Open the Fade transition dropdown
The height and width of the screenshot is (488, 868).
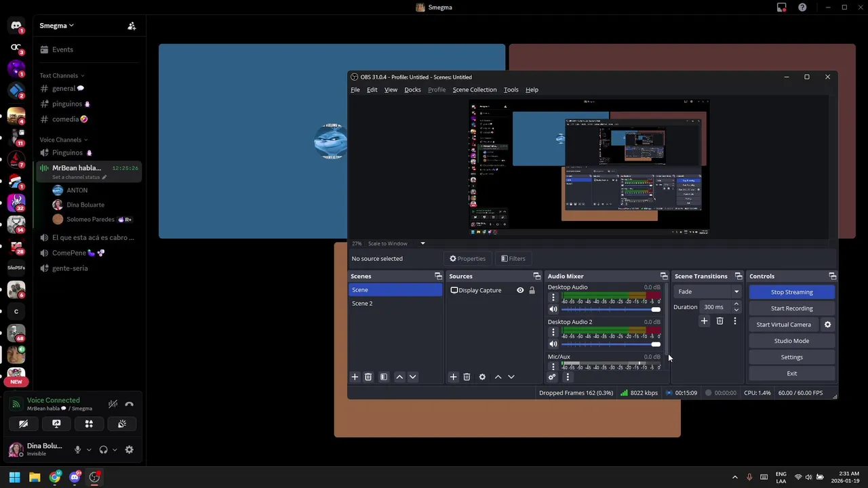click(708, 292)
